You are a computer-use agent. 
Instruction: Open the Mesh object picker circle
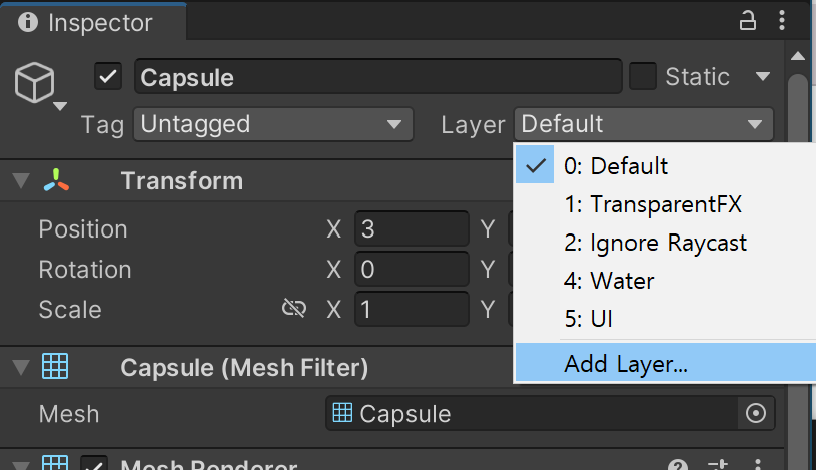[756, 413]
